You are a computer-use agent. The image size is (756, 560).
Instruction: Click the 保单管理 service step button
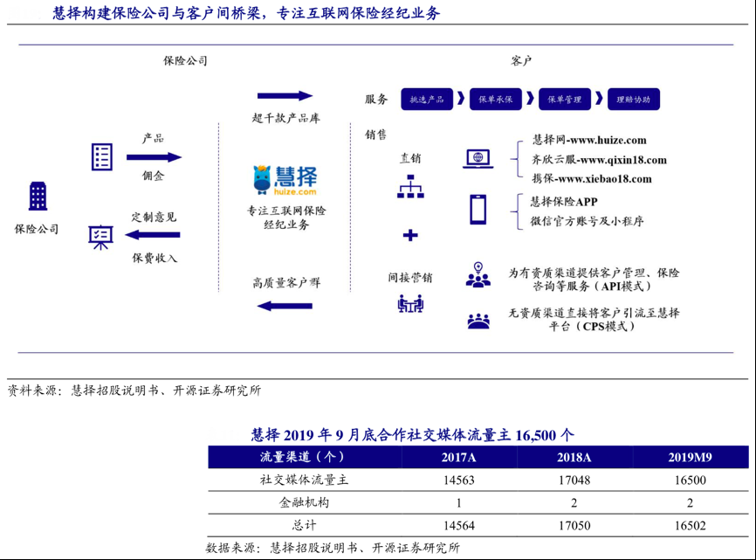[x=564, y=100]
